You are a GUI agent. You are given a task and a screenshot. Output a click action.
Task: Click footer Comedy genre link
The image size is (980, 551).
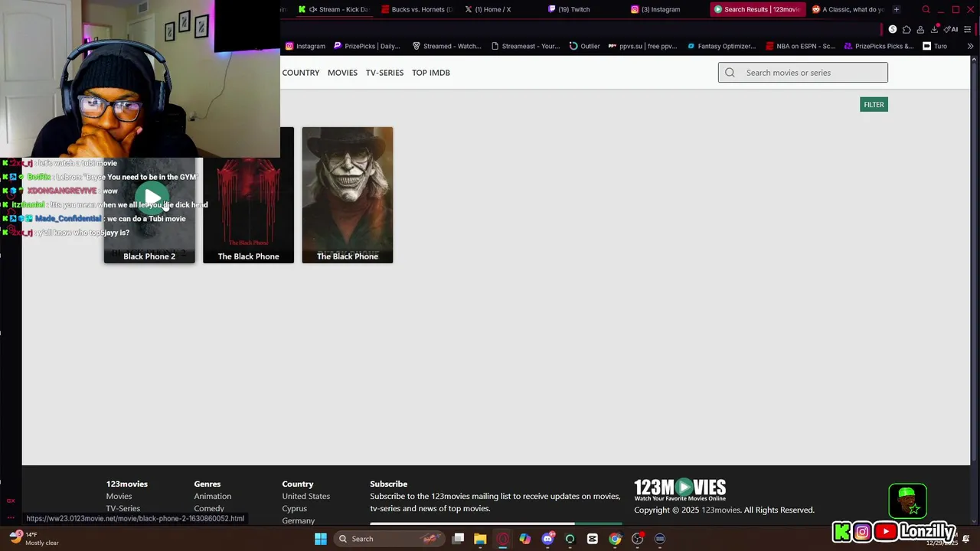pos(209,508)
